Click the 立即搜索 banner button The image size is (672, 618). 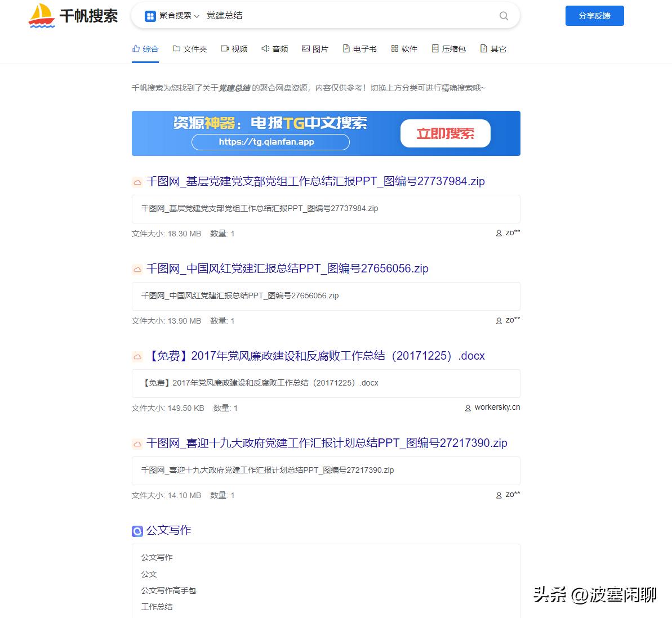445,133
